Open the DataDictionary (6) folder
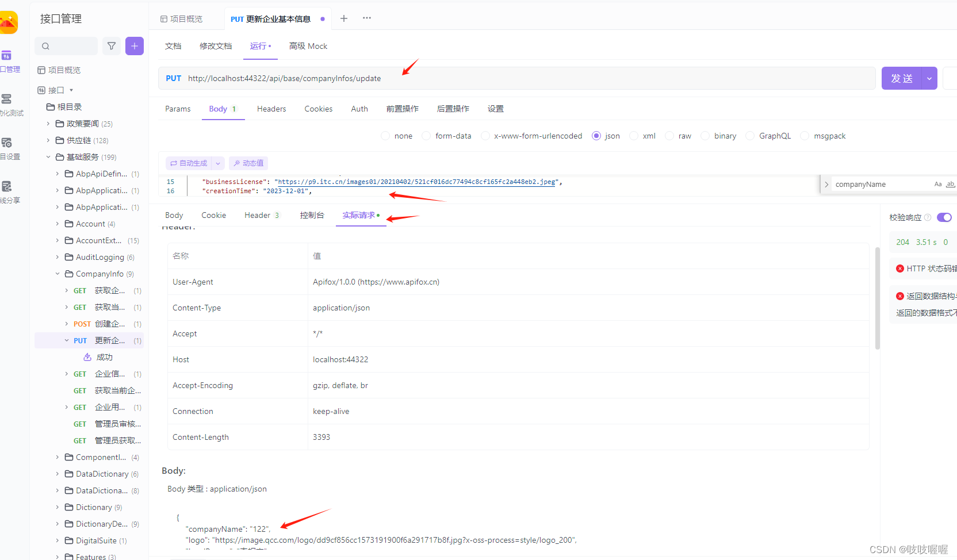The height and width of the screenshot is (560, 957). (x=102, y=474)
